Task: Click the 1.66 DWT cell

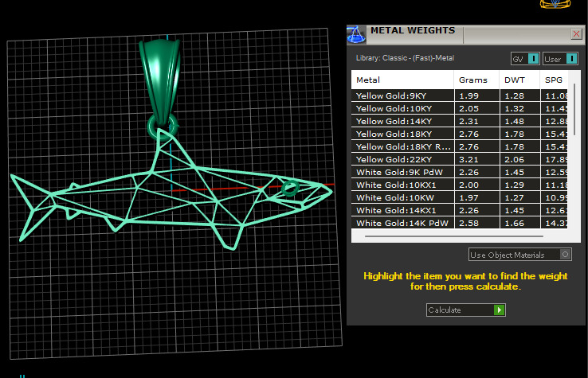Action: click(x=519, y=223)
